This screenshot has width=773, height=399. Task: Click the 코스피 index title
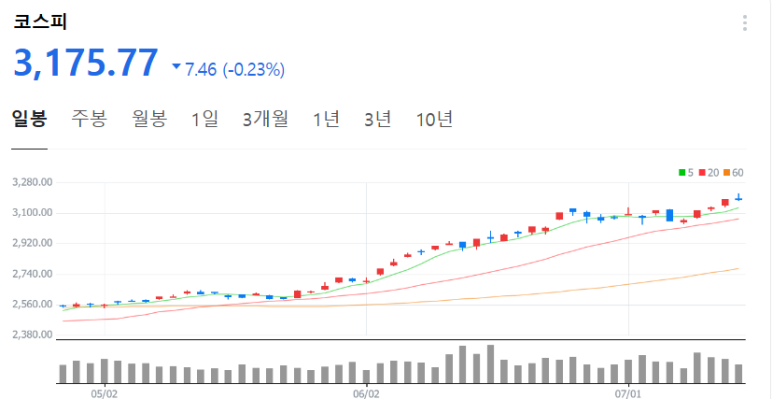(40, 22)
